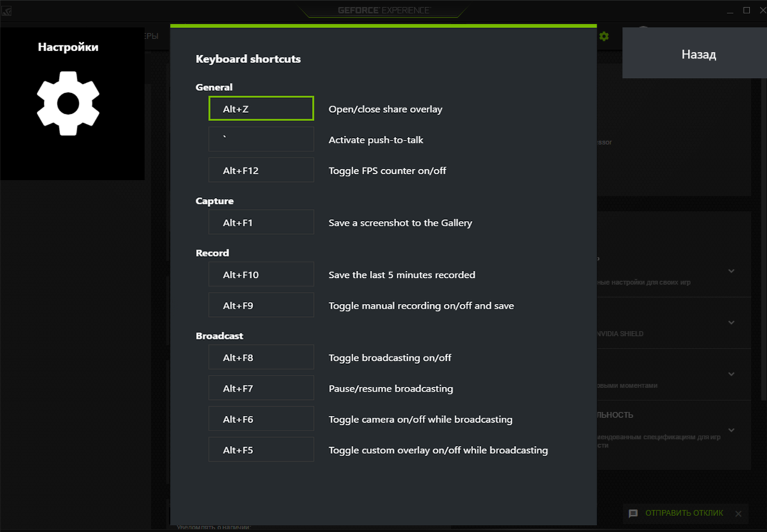
Task: Click the NVIDIA logo in title bar
Action: pyautogui.click(x=6, y=11)
